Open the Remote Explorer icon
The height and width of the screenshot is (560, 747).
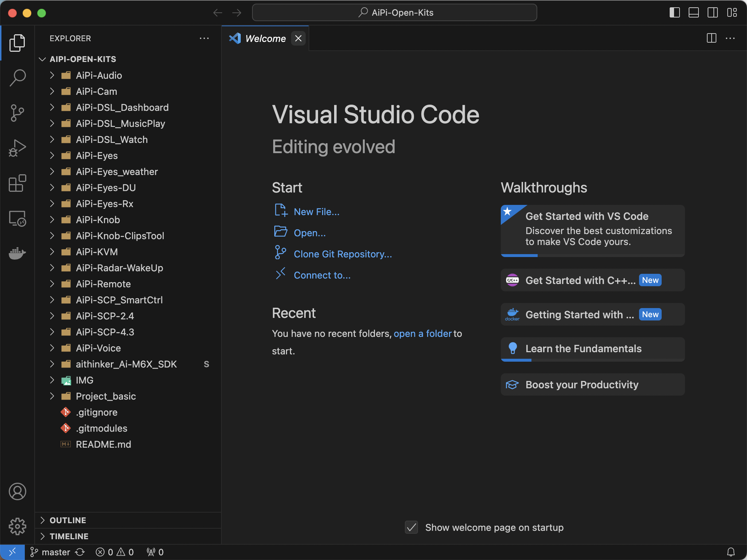coord(17,218)
